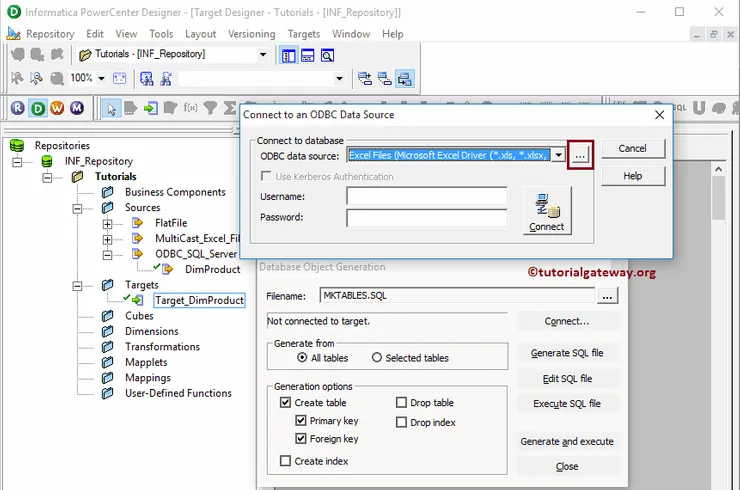Click the gray source tool icon beside pointer
The height and width of the screenshot is (490, 740).
point(131,108)
